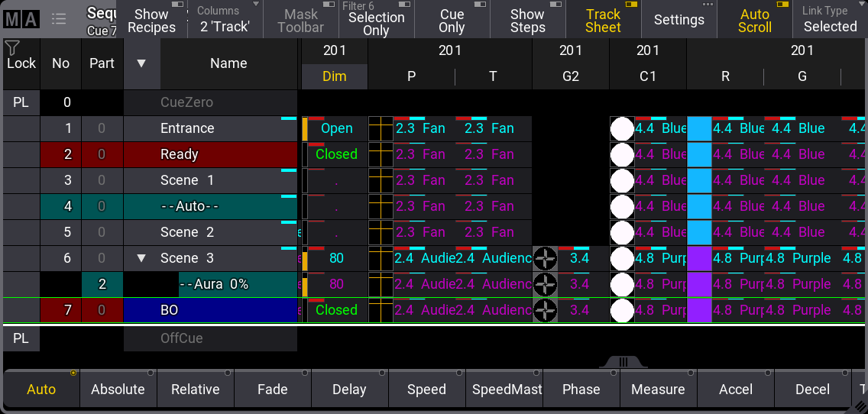This screenshot has height=414, width=868.
Task: Select the Fade layer tab
Action: click(x=272, y=390)
